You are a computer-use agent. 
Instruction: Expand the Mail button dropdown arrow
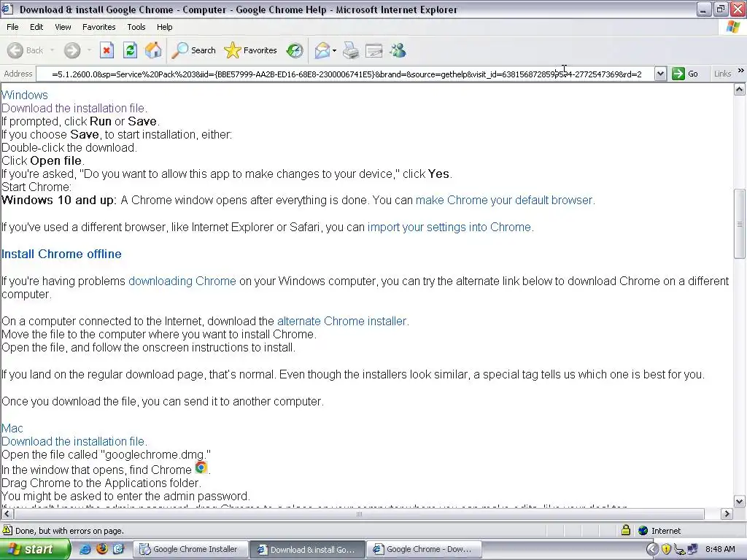pyautogui.click(x=334, y=50)
